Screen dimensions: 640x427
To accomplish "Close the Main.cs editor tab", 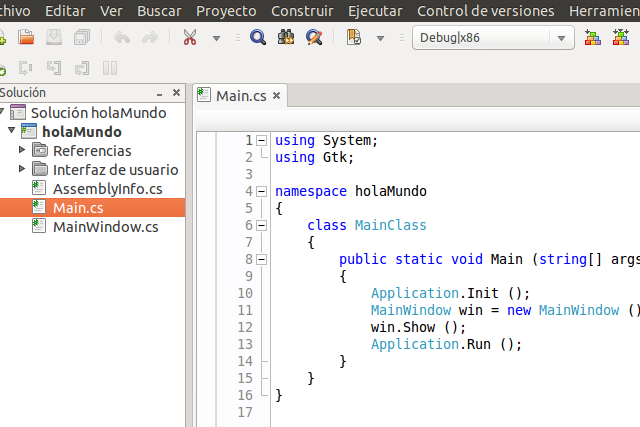I will pyautogui.click(x=277, y=96).
